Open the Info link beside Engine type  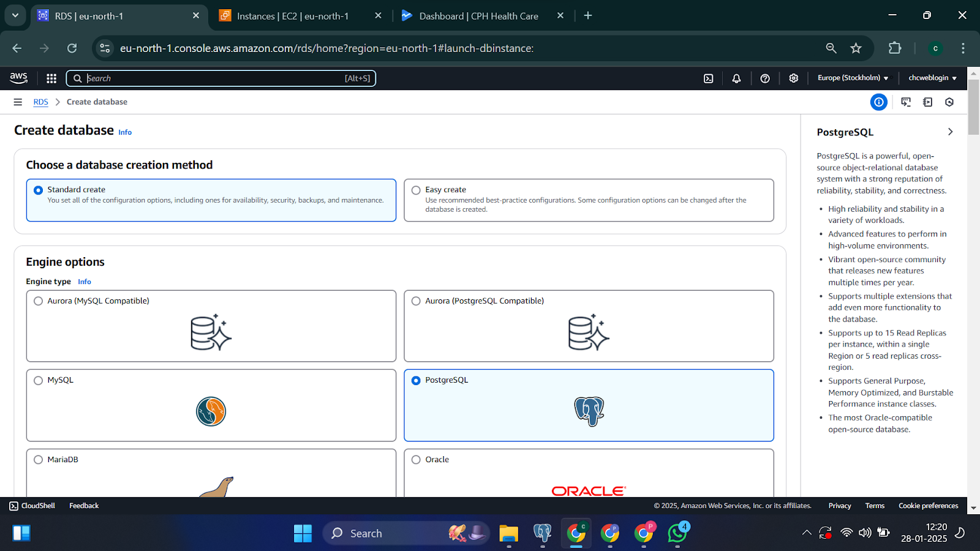pyautogui.click(x=85, y=282)
